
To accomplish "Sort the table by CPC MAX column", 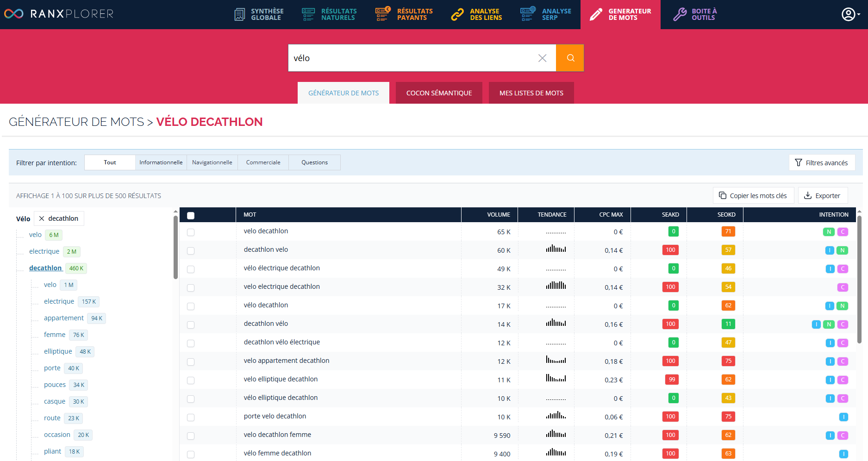I will pos(611,215).
